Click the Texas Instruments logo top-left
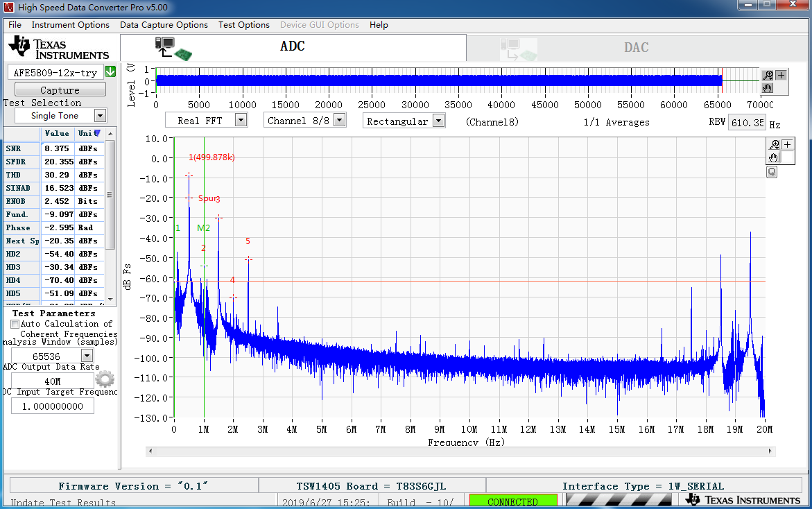Screen dimensions: 812x509 click(58, 48)
